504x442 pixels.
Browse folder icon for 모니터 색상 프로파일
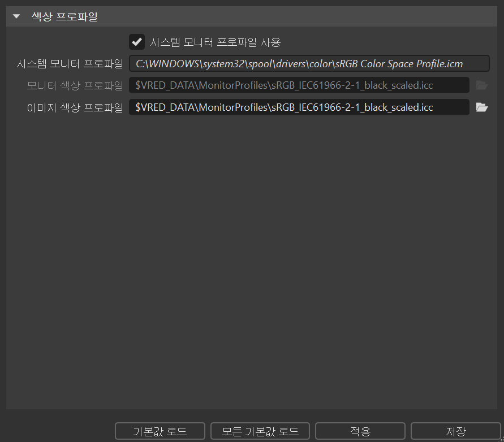pyautogui.click(x=482, y=85)
